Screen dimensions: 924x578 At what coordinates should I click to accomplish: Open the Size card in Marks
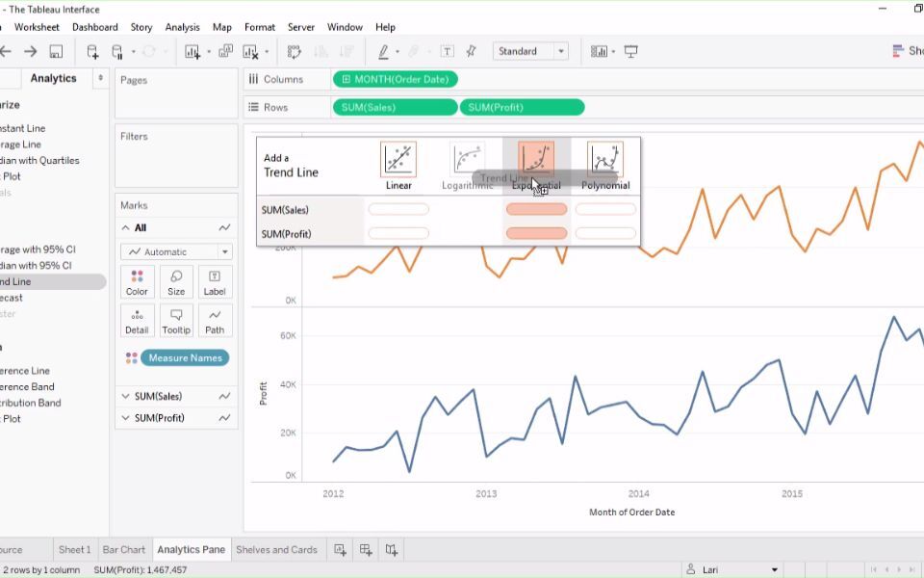175,282
